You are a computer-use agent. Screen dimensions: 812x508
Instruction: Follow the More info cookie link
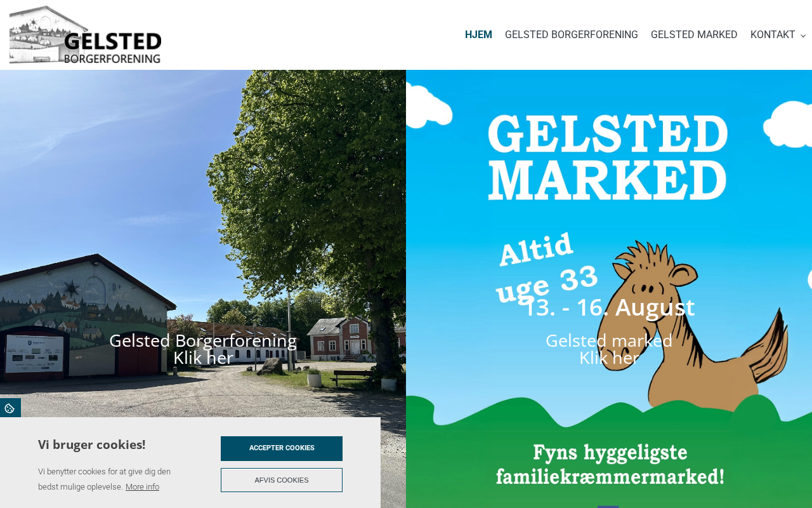[142, 487]
